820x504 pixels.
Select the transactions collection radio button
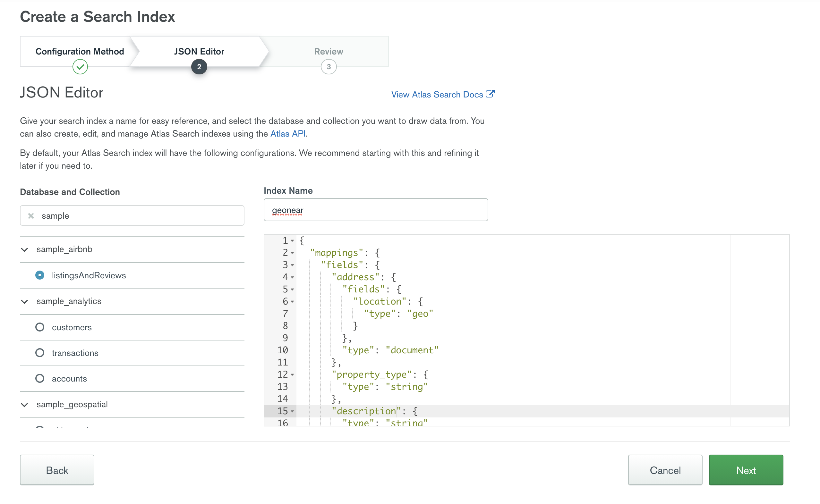40,353
